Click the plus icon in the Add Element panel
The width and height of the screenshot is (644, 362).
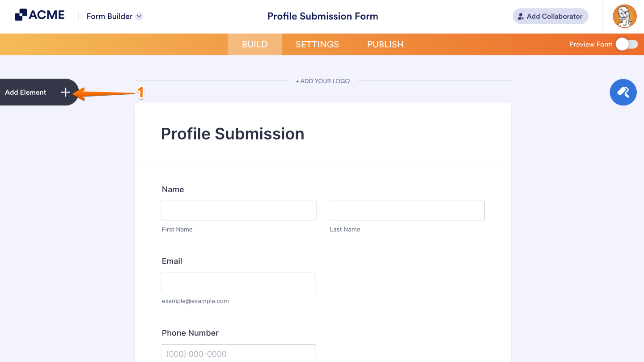click(x=65, y=92)
